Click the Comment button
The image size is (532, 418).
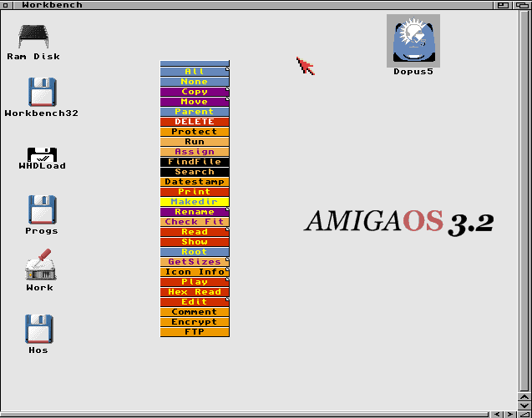(x=195, y=311)
